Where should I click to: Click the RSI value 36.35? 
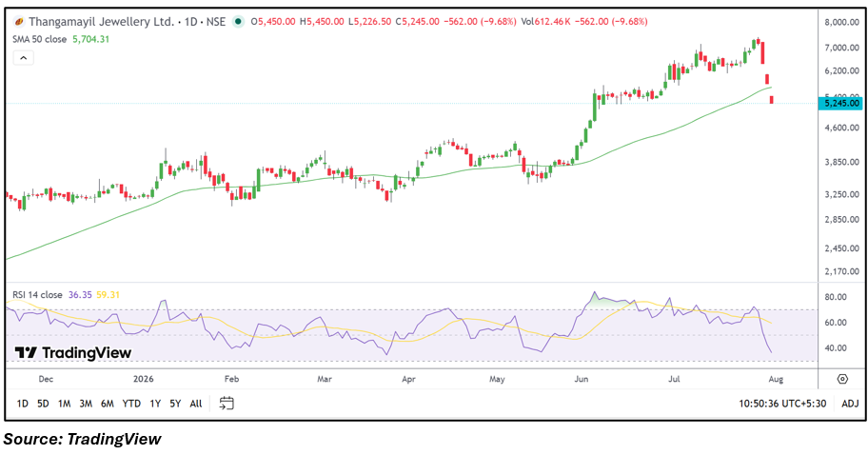80,294
